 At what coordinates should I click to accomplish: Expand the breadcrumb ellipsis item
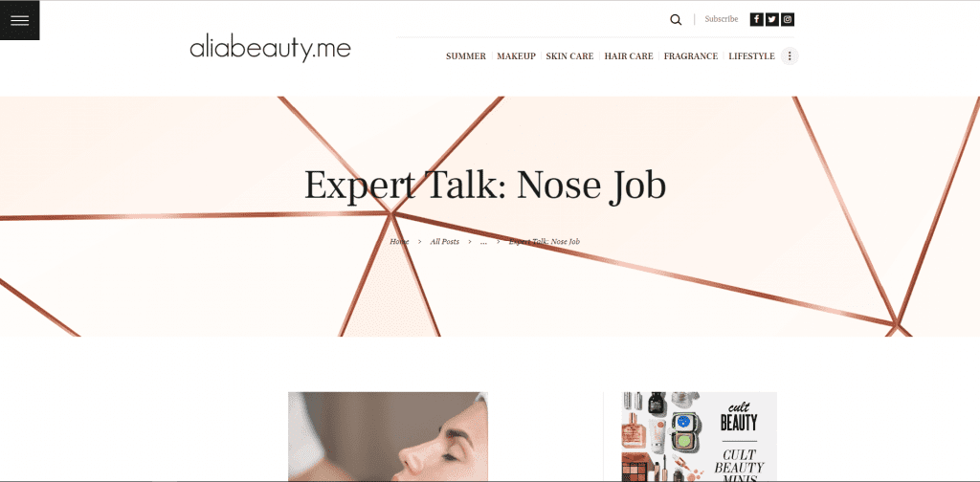[x=483, y=242]
